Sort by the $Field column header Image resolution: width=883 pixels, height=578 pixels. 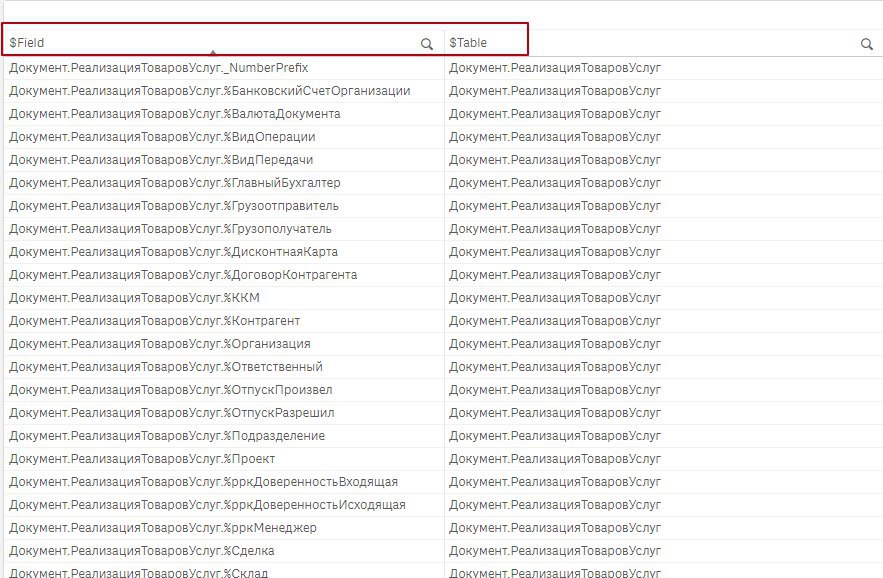click(26, 43)
